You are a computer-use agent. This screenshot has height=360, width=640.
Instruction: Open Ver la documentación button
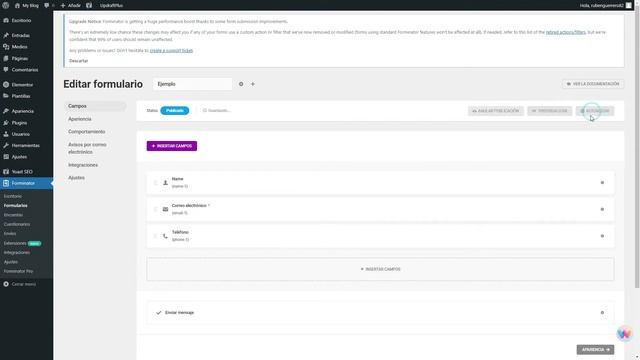pyautogui.click(x=593, y=84)
